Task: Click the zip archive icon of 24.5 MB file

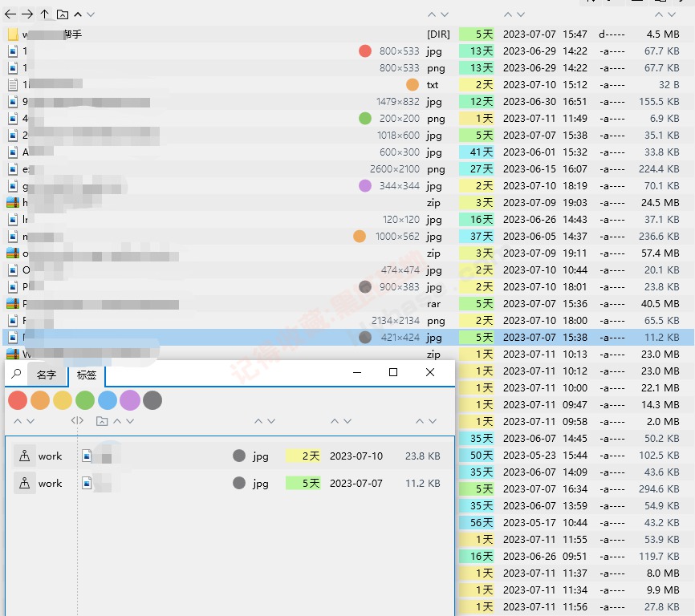Action: pos(13,202)
